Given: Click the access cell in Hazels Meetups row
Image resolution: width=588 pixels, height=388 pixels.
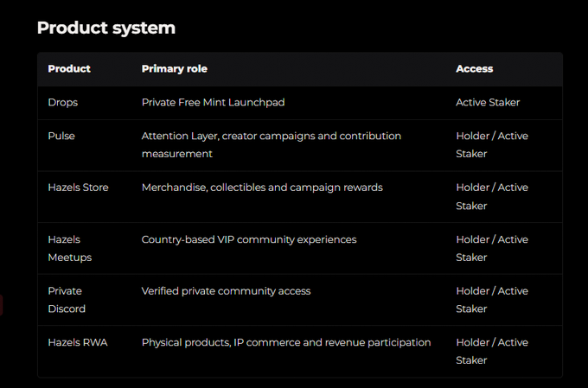Looking at the screenshot, I should pyautogui.click(x=492, y=248).
